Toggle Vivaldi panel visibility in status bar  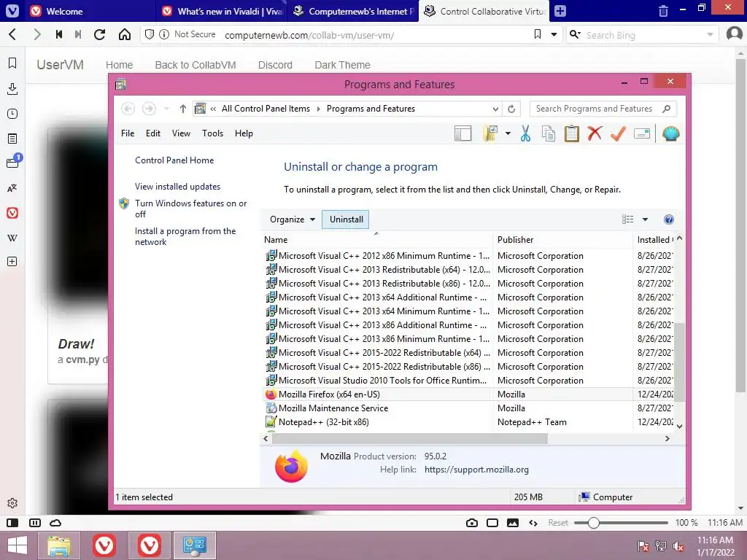coord(12,523)
